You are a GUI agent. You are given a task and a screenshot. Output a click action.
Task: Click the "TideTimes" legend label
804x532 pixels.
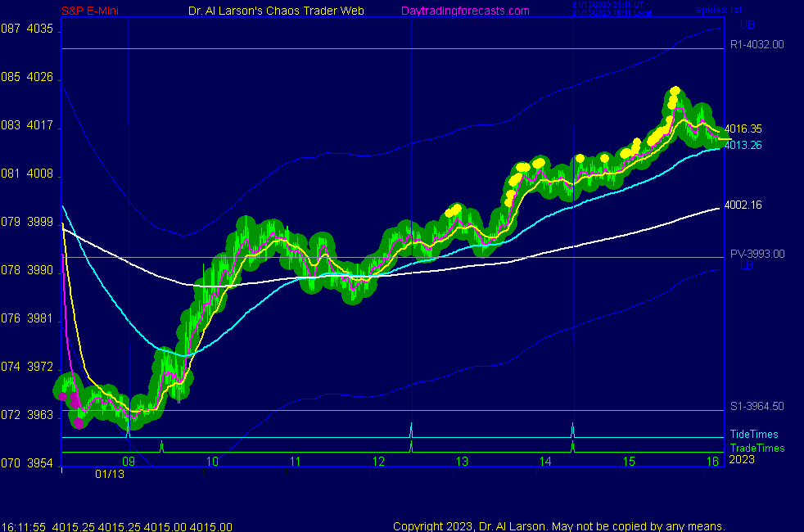tap(754, 434)
